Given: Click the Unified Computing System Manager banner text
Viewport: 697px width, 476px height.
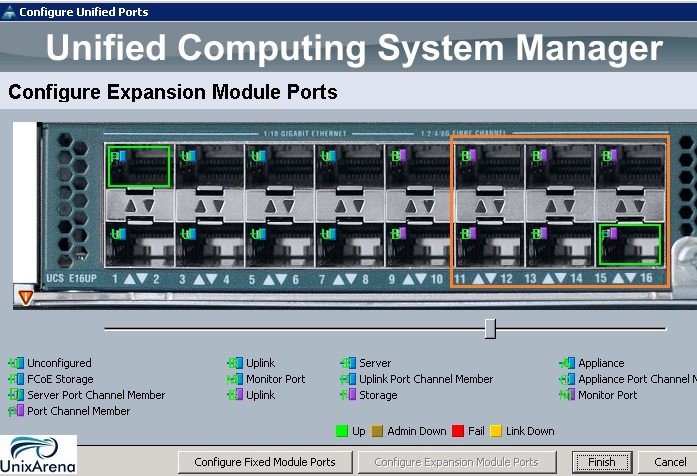Looking at the screenshot, I should 354,48.
